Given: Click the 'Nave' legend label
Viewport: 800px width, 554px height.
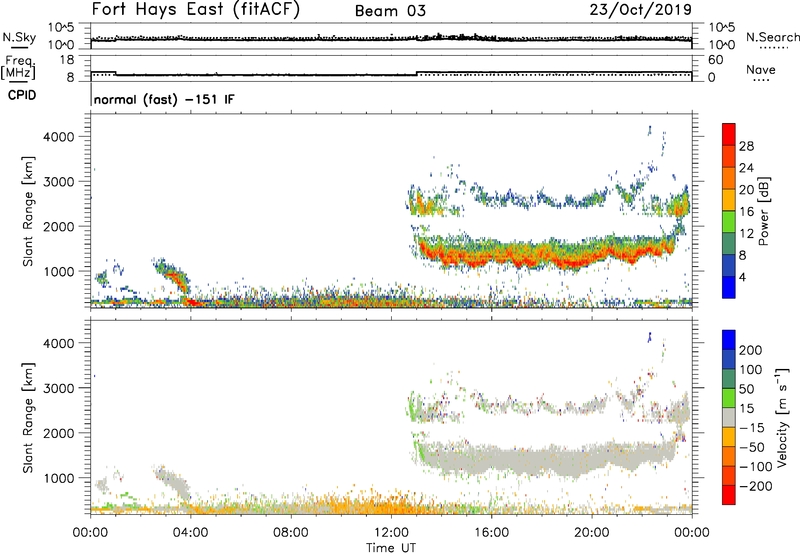Looking at the screenshot, I should pyautogui.click(x=760, y=70).
